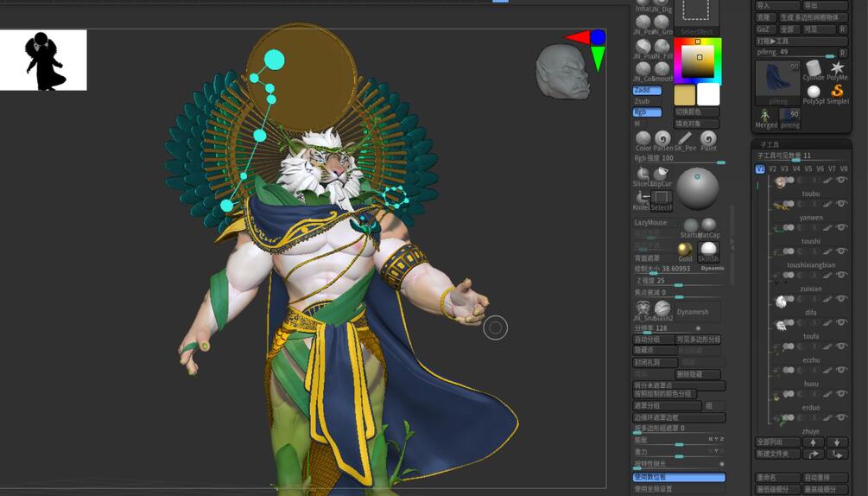Image resolution: width=868 pixels, height=496 pixels.
Task: Toggle the Rgb paint mode
Action: (647, 111)
